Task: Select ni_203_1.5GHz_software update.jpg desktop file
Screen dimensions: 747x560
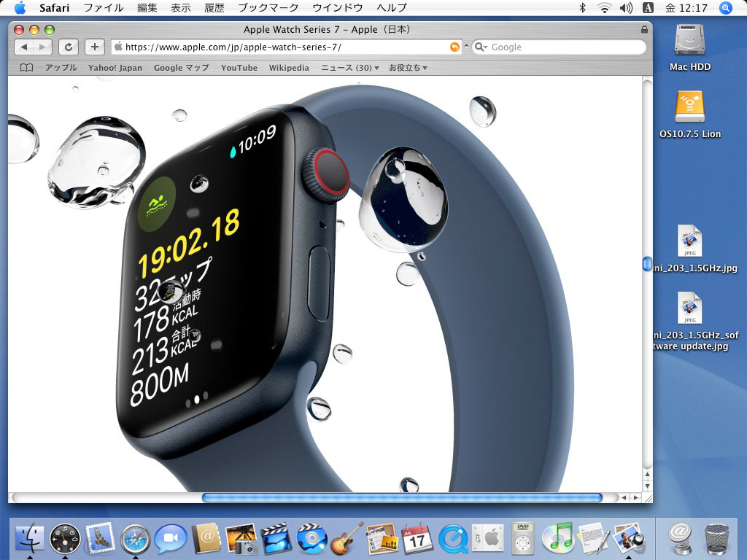Action: 690,308
